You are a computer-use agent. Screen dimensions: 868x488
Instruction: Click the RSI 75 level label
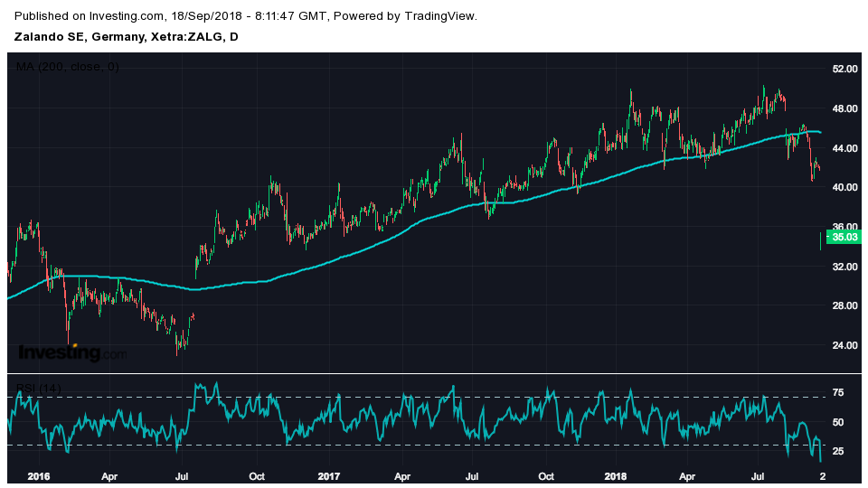(838, 393)
